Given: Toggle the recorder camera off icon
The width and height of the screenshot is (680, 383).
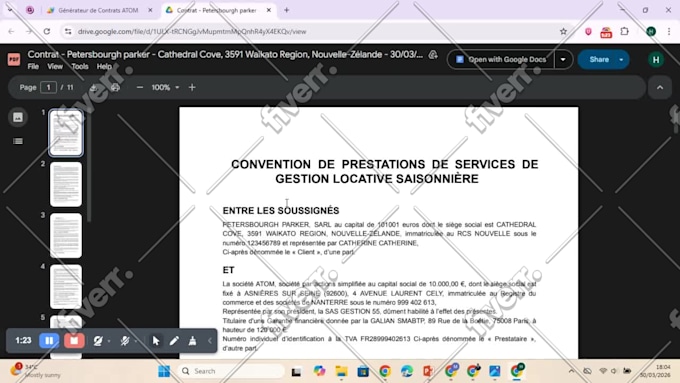Looking at the screenshot, I should (98, 341).
